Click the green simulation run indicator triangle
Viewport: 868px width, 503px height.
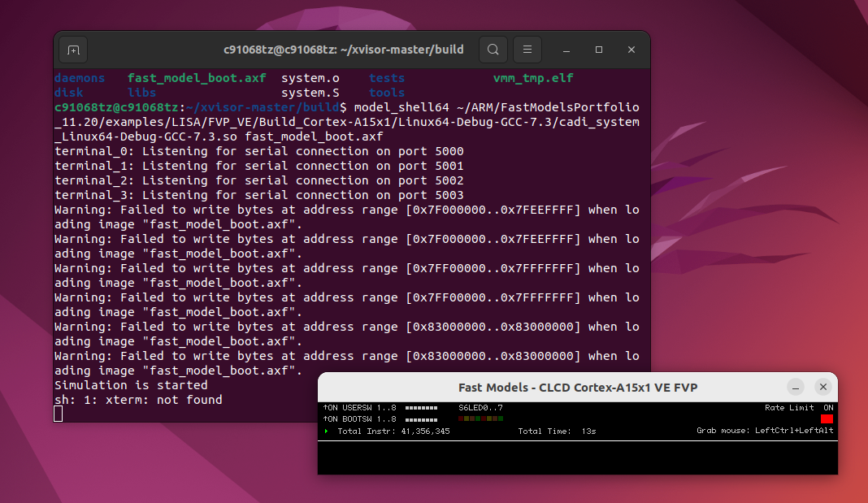327,431
